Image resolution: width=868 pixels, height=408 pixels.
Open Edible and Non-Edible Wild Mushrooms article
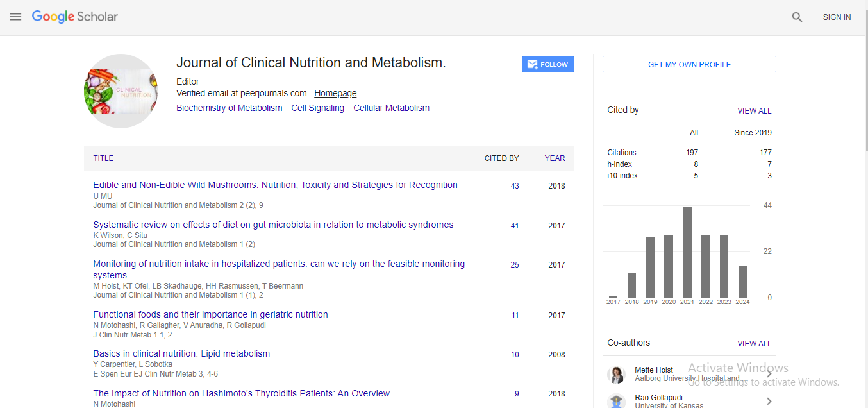click(x=276, y=185)
